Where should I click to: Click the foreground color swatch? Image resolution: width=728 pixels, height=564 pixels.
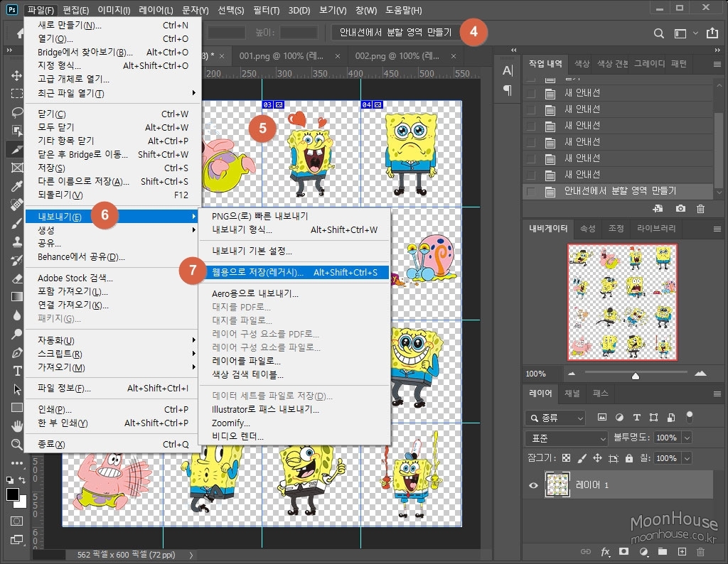(13, 494)
